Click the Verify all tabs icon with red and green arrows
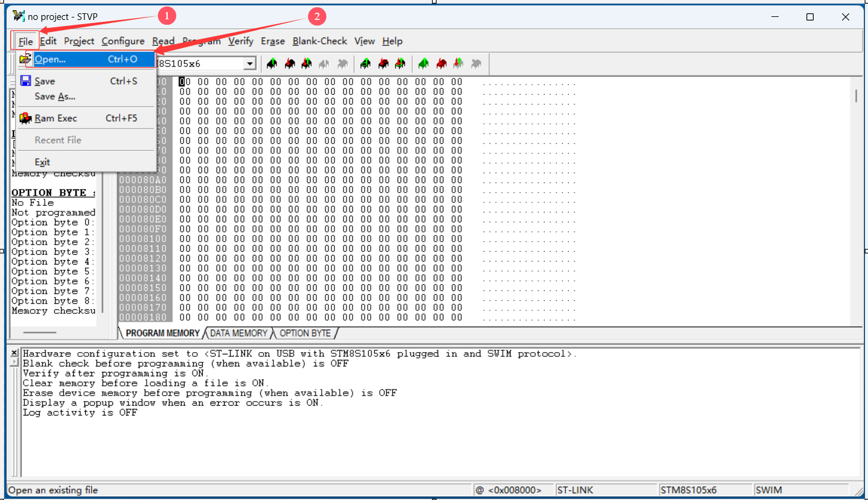 pyautogui.click(x=307, y=63)
